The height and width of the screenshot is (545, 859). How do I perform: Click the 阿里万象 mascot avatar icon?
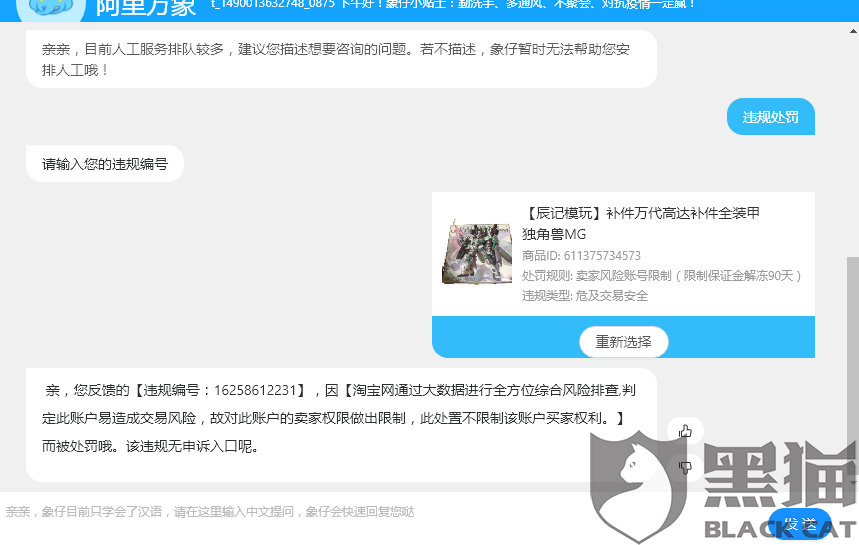tap(51, 8)
